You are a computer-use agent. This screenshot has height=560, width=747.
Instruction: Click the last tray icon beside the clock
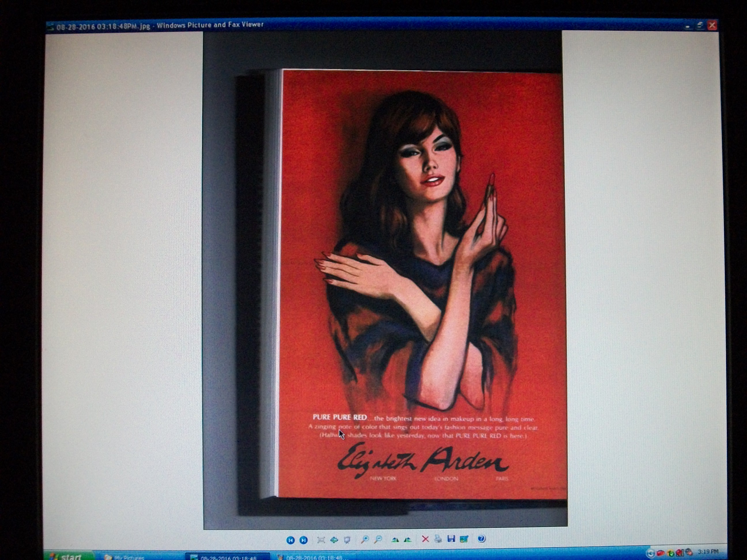click(689, 552)
